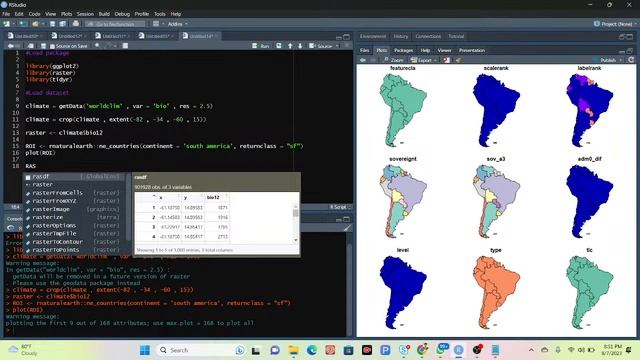Viewport: 640px width, 360px height.
Task: Open the R Script file type selector
Action: [340, 207]
